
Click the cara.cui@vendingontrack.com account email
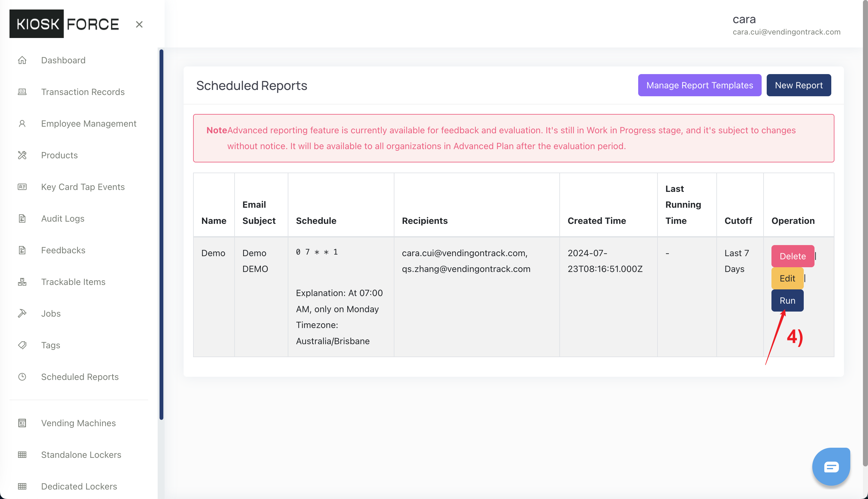click(x=786, y=32)
